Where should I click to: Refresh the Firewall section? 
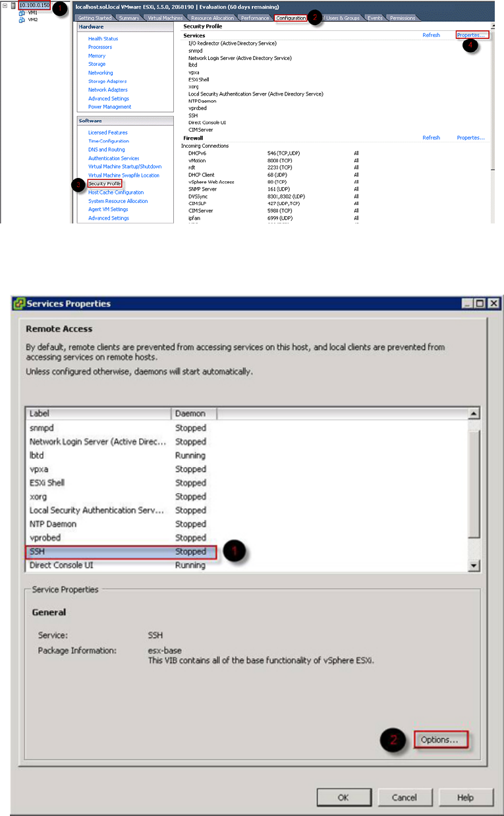tap(432, 138)
